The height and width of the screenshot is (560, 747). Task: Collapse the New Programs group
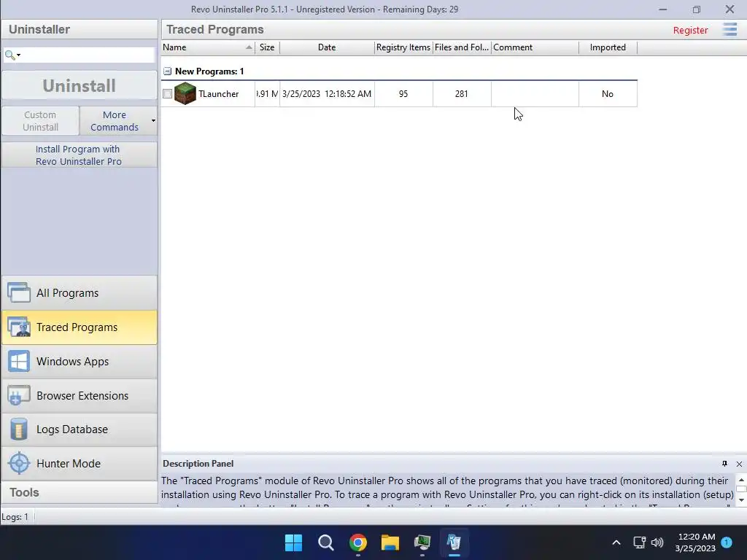(x=167, y=71)
